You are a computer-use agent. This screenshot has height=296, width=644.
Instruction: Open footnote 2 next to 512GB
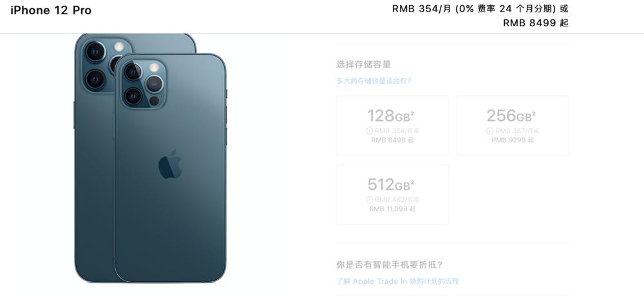point(412,182)
